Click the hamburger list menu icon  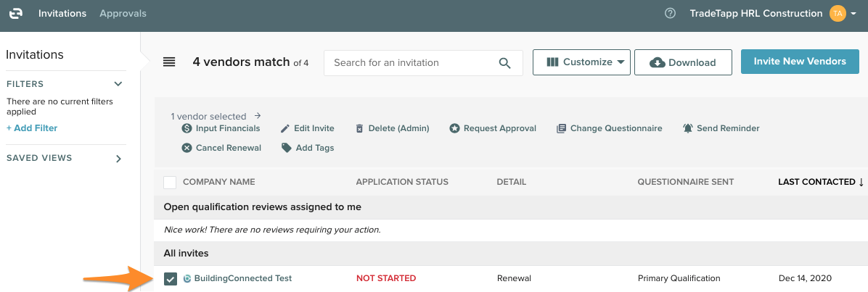pyautogui.click(x=169, y=62)
